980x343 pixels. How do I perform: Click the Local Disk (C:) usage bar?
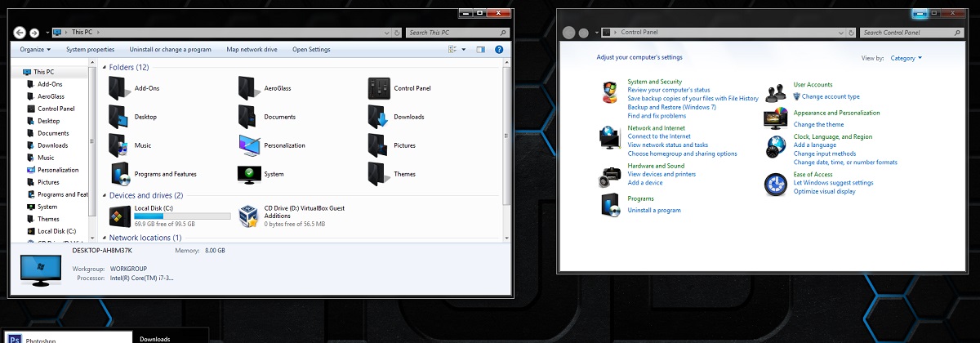point(183,216)
